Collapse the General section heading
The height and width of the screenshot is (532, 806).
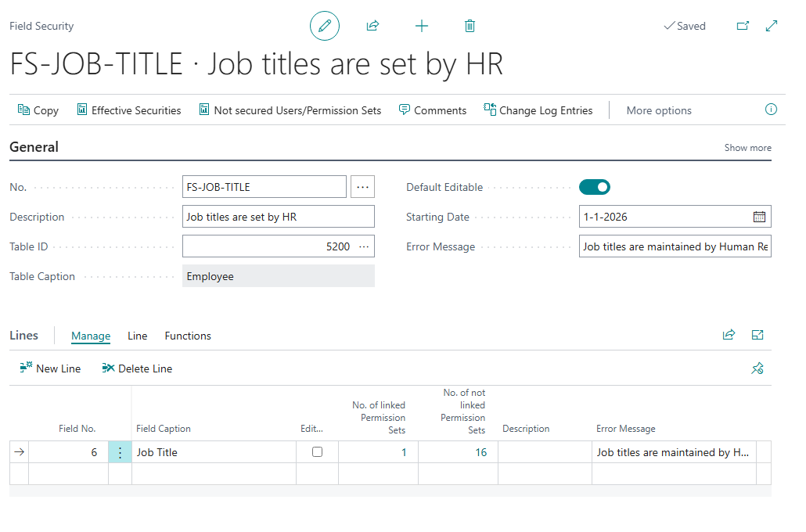pos(34,147)
